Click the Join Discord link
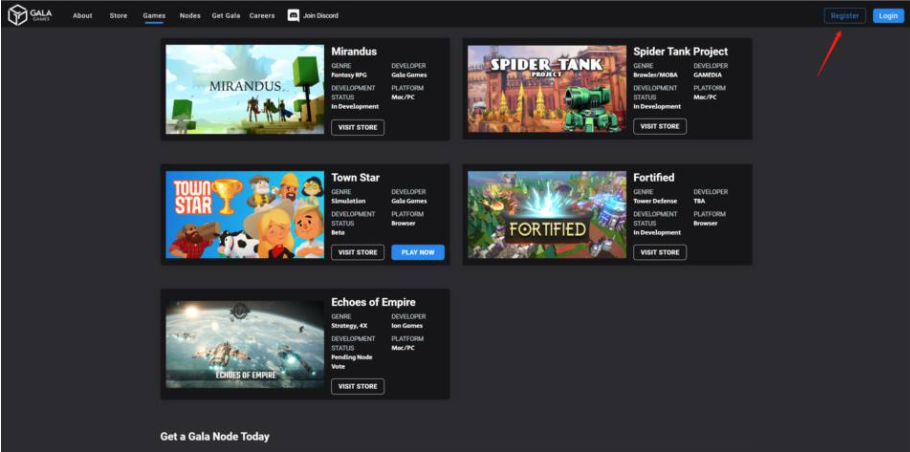This screenshot has width=910, height=452. tap(321, 16)
